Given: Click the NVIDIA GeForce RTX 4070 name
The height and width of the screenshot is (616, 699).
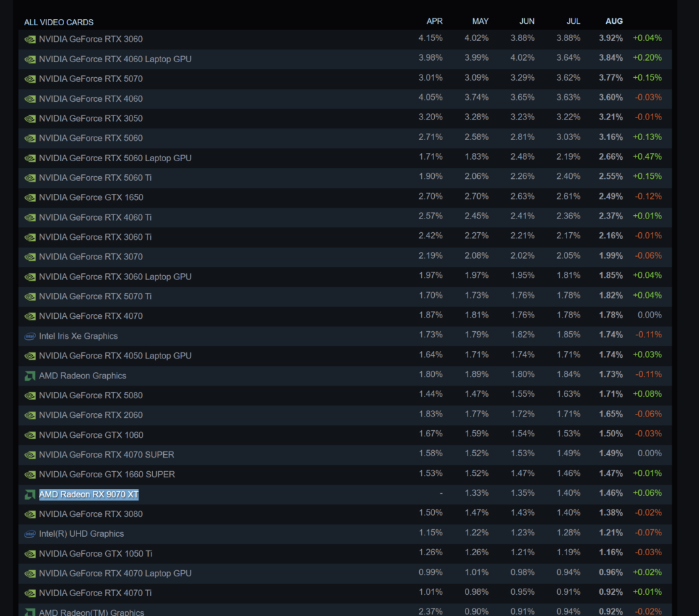Looking at the screenshot, I should click(91, 316).
